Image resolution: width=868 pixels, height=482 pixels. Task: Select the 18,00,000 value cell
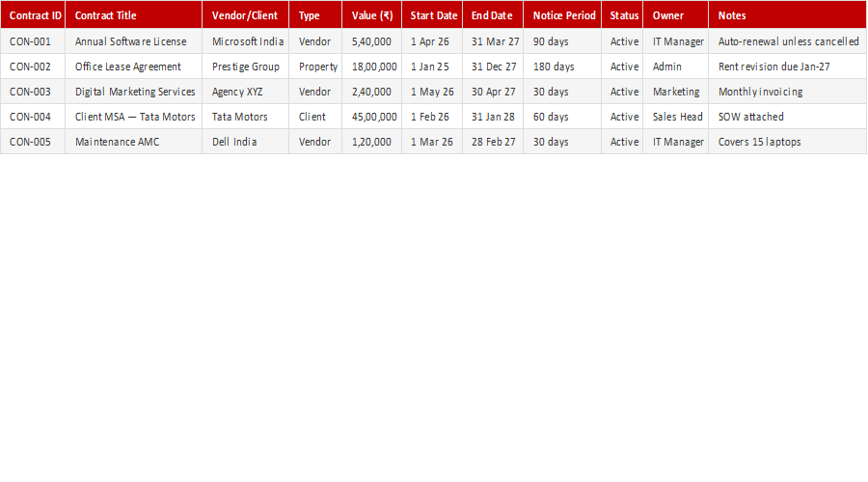[x=371, y=67]
